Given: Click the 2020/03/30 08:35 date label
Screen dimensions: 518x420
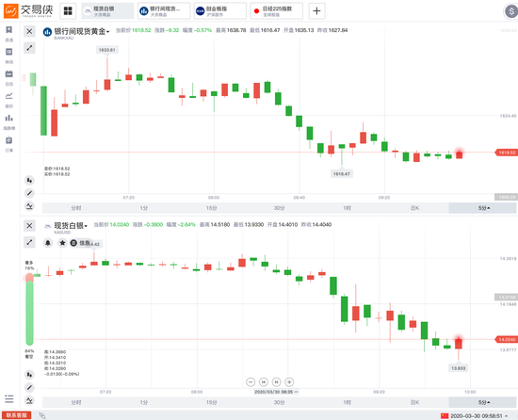Looking at the screenshot, I should 277,392.
